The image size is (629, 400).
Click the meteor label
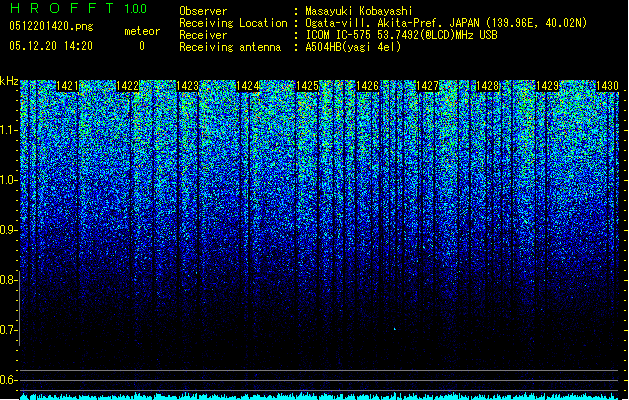tap(142, 31)
